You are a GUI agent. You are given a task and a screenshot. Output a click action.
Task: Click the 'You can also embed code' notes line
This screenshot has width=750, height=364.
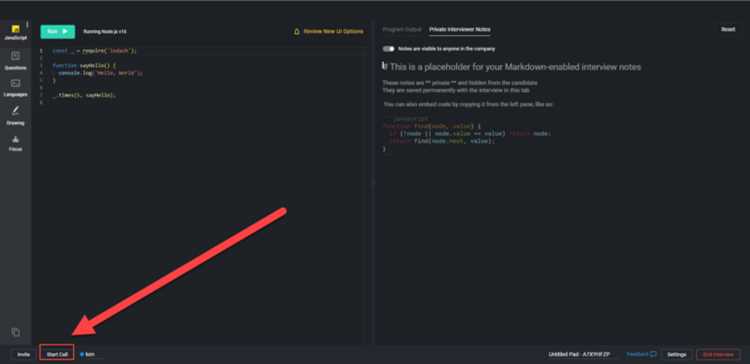point(469,104)
